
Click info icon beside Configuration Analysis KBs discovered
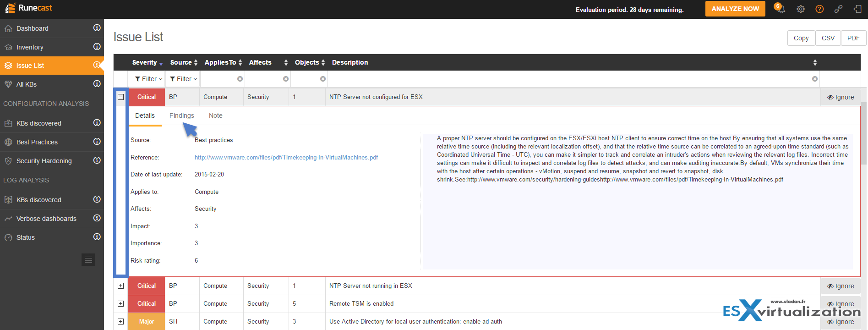97,123
